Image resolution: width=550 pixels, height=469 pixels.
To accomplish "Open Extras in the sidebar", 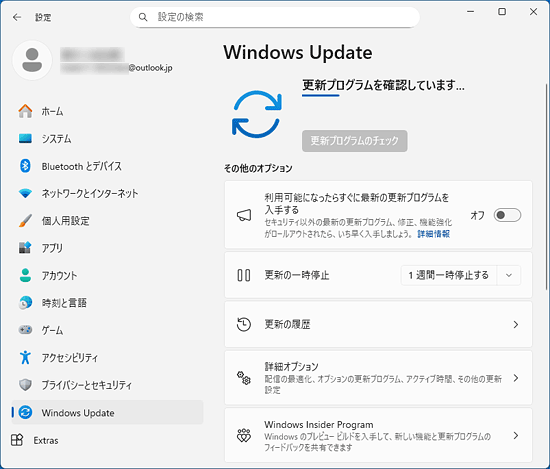I will pyautogui.click(x=35, y=440).
